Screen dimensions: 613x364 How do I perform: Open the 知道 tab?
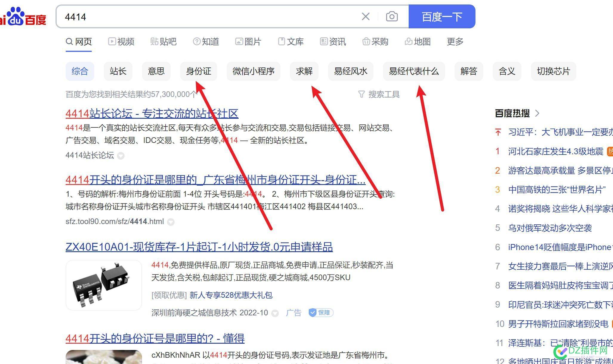(206, 41)
